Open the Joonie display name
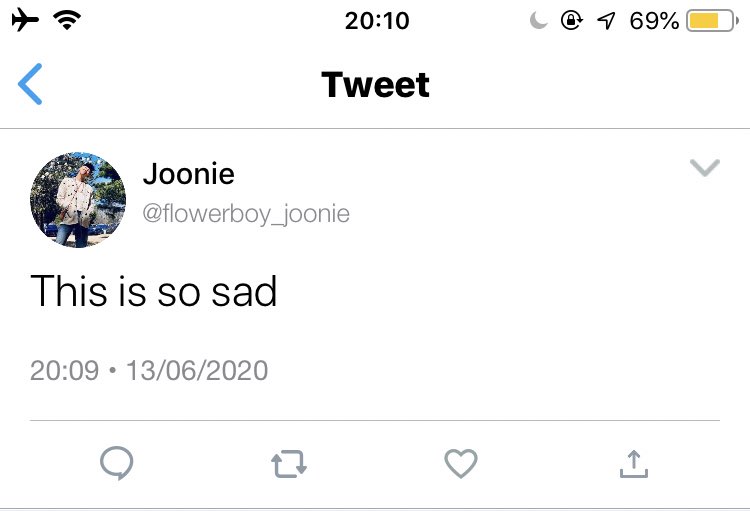 pyautogui.click(x=188, y=173)
